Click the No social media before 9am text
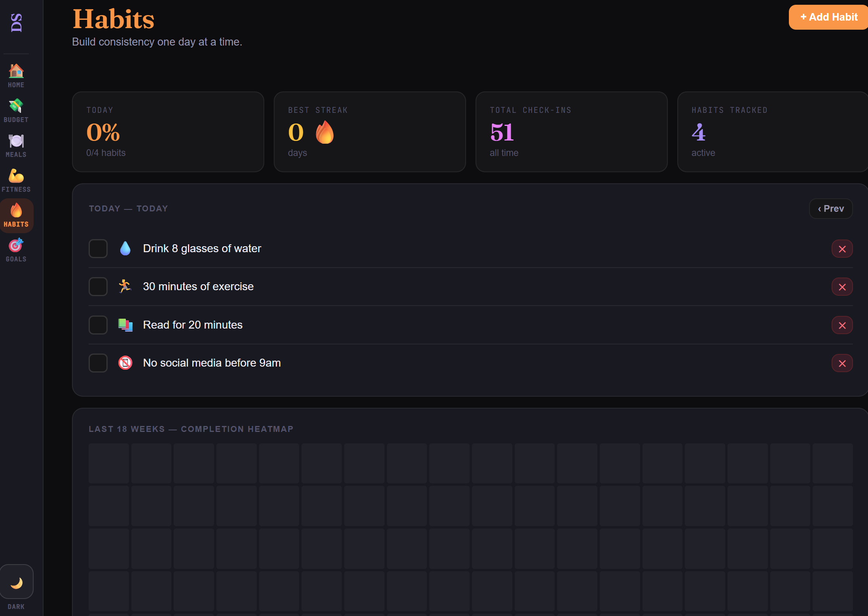868x616 pixels. [212, 363]
